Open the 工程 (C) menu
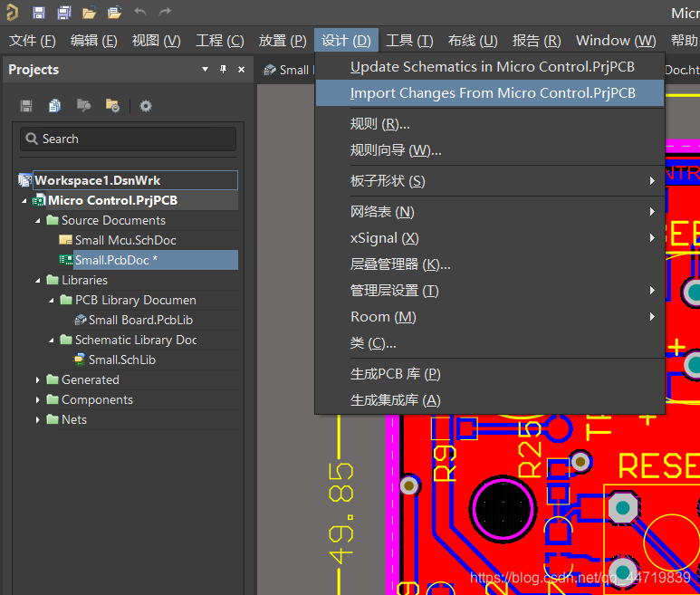The image size is (700, 595). pos(220,41)
